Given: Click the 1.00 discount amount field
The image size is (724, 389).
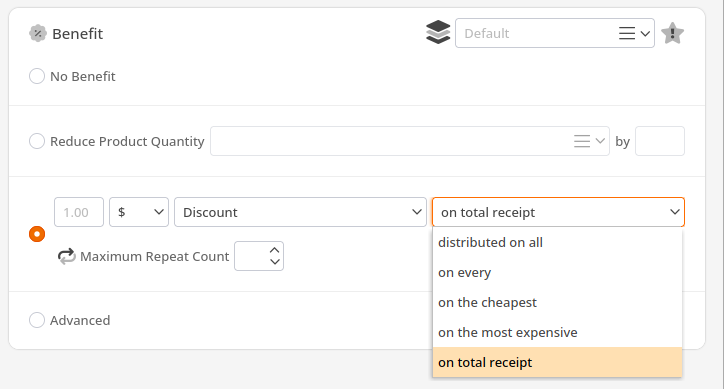Looking at the screenshot, I should click(79, 212).
